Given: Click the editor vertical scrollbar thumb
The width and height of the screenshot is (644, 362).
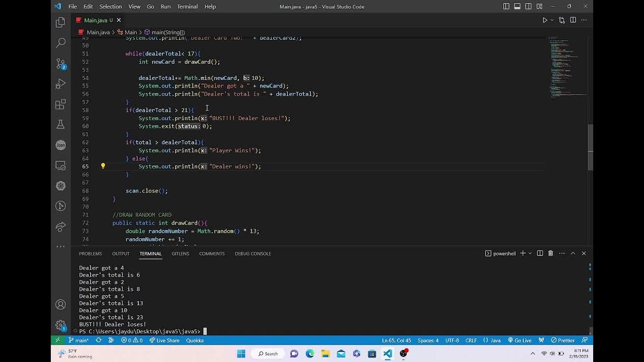Looking at the screenshot, I should pos(591,146).
